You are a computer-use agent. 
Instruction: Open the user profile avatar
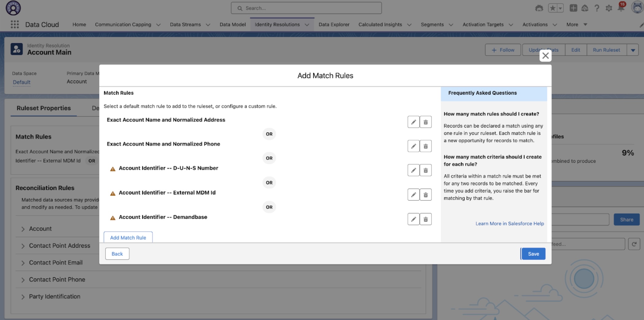(638, 7)
